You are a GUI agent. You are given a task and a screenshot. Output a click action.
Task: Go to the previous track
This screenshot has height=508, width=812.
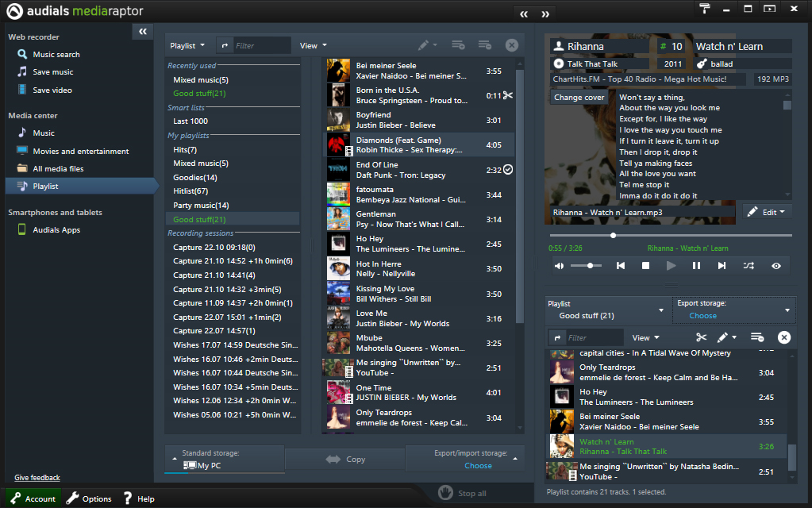(x=621, y=266)
